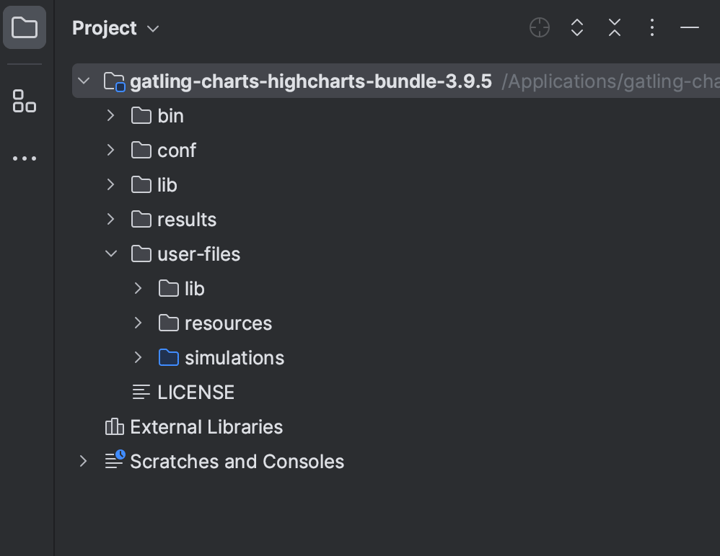This screenshot has width=720, height=556.
Task: Open the Structure tool window icon
Action: pos(24,101)
